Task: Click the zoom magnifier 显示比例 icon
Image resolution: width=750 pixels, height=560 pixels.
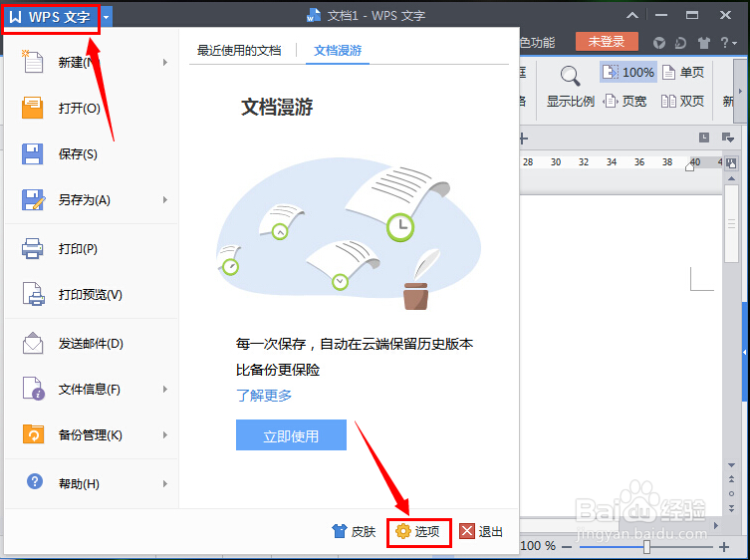Action: (x=570, y=77)
